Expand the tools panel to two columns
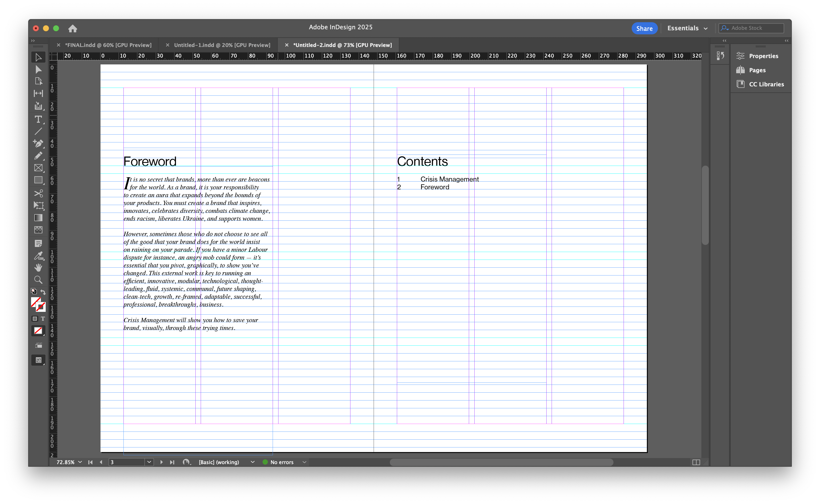 tap(33, 41)
